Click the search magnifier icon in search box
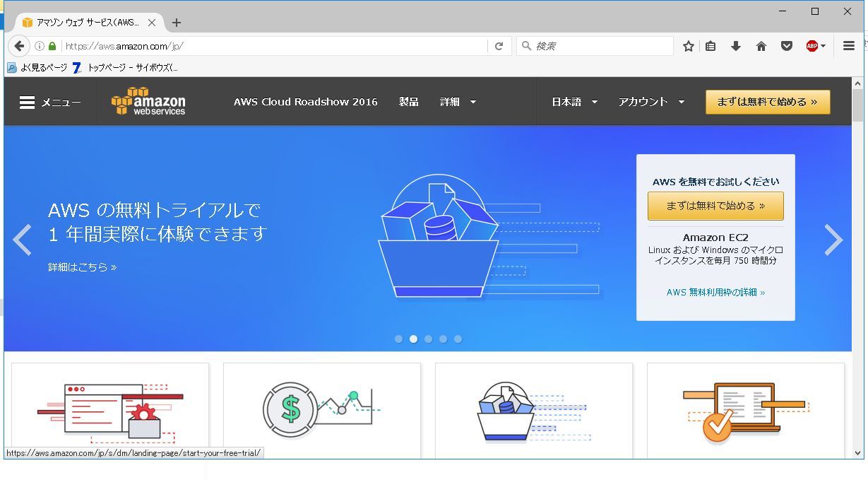This screenshot has width=868, height=480. [526, 46]
